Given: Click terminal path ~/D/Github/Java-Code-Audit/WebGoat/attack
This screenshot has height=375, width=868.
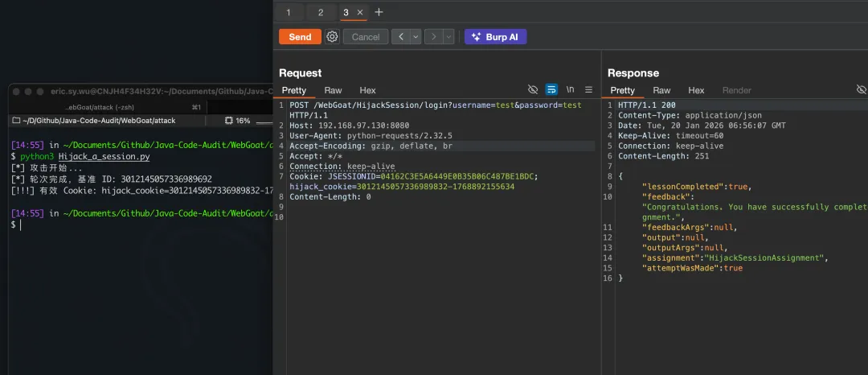Looking at the screenshot, I should click(x=99, y=121).
